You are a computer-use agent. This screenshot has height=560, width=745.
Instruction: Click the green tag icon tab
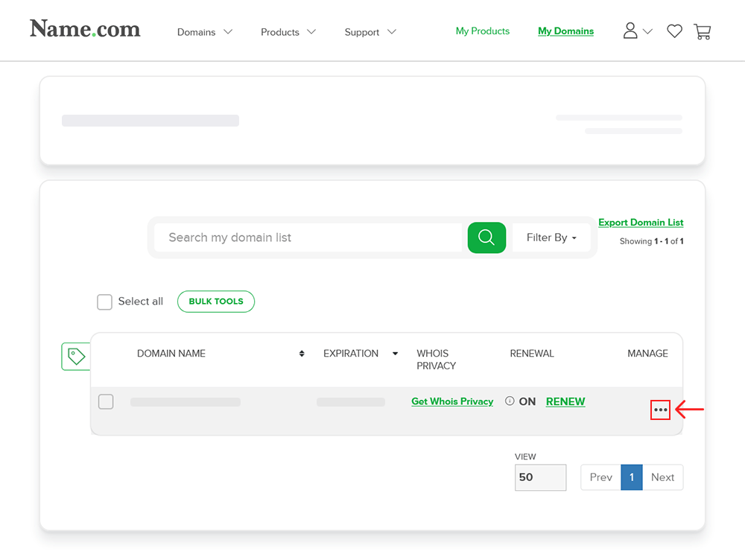point(76,356)
